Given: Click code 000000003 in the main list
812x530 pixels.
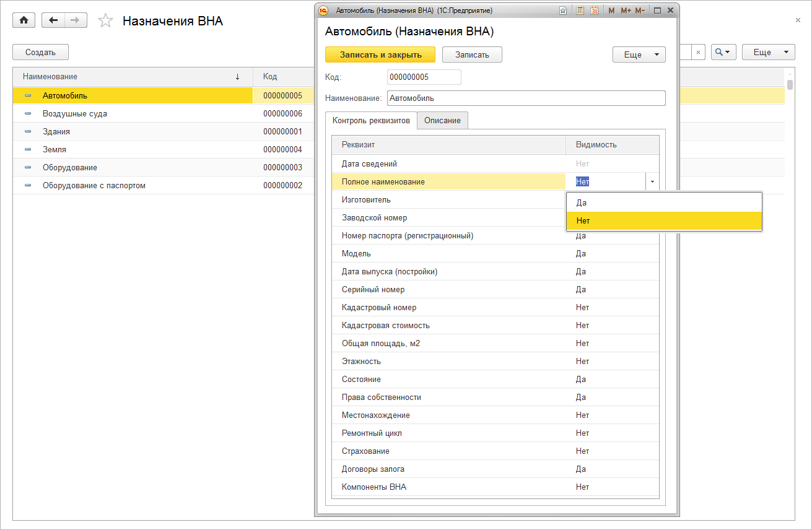Looking at the screenshot, I should 282,167.
